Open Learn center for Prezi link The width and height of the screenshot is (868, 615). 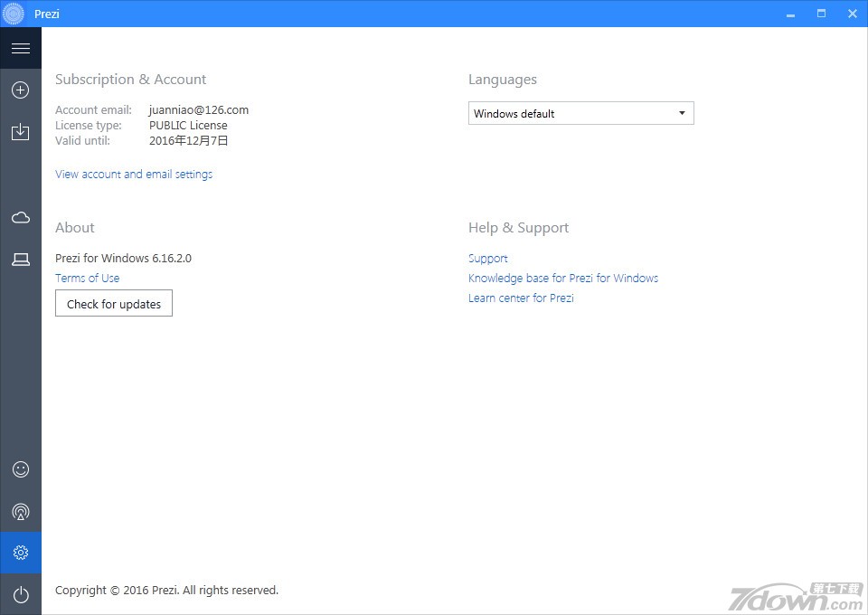(x=521, y=298)
